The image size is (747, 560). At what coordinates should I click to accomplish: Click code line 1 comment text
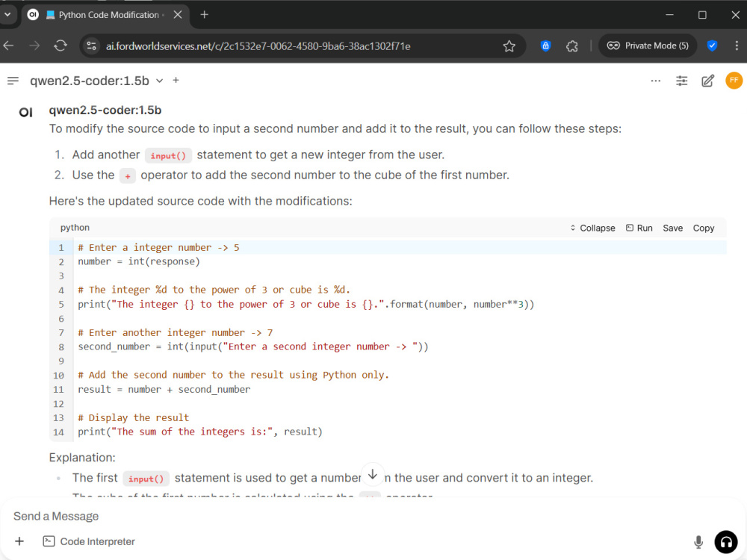click(158, 248)
